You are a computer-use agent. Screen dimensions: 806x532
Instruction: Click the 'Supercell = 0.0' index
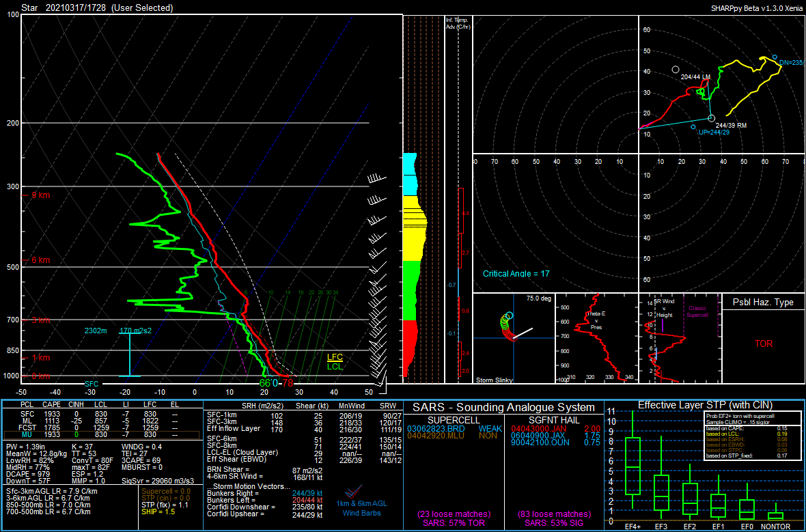click(165, 492)
